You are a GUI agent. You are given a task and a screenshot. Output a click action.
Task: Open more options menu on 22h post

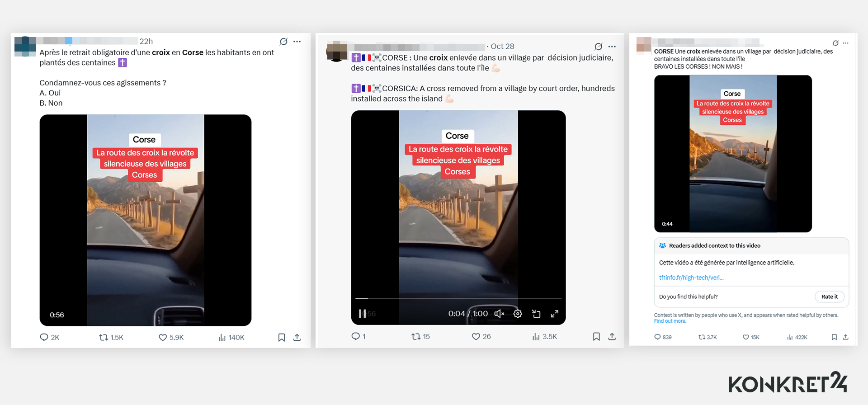pos(297,42)
